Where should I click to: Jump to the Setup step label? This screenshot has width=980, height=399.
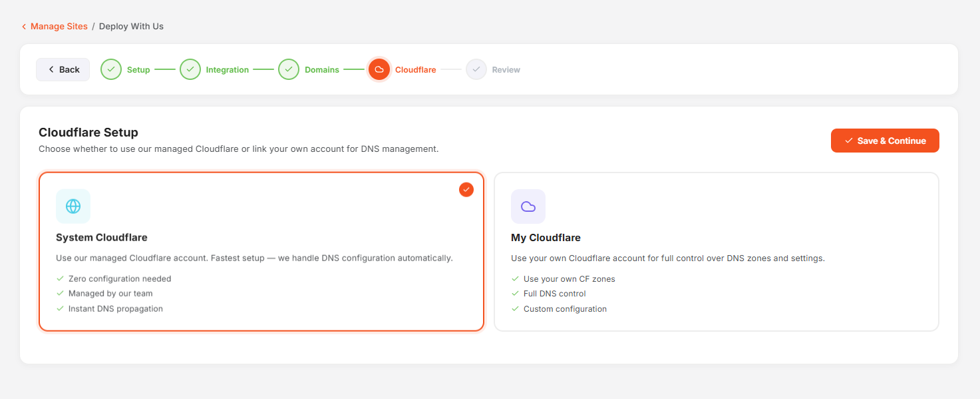138,70
